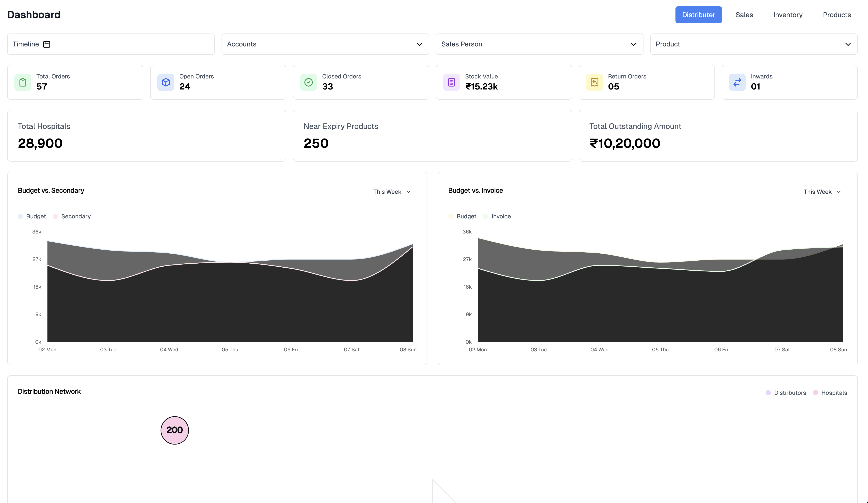Click the Open Orders box icon
Viewport: 868px width, 503px height.
tap(166, 82)
